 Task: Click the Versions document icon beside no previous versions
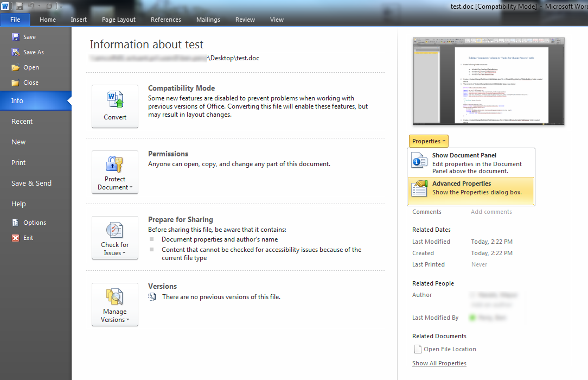tap(152, 297)
